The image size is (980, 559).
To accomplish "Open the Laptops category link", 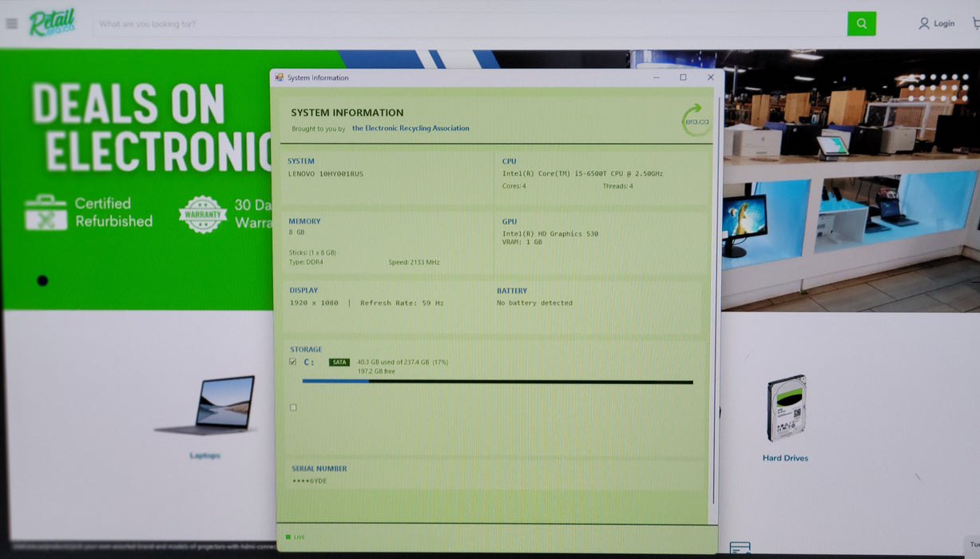I will click(x=205, y=456).
